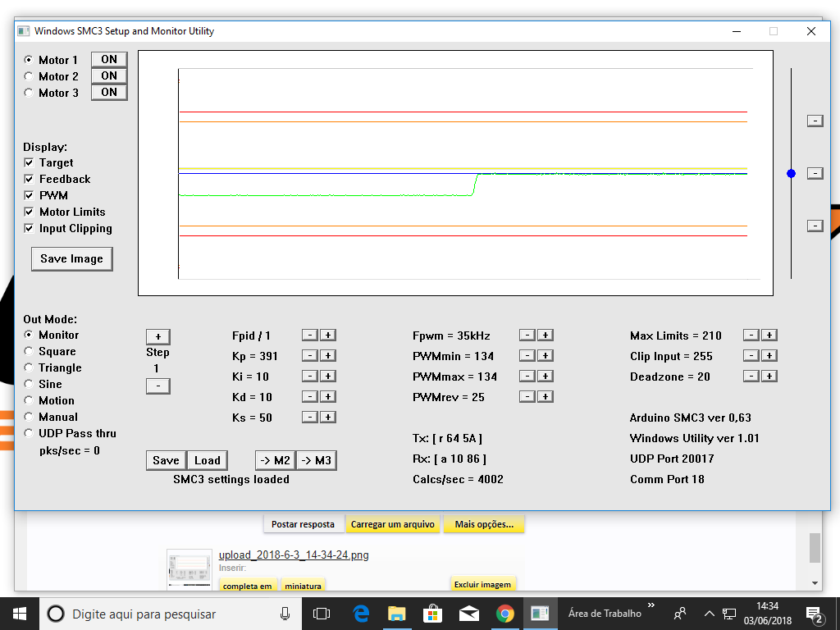Open Google Chrome in the taskbar
The height and width of the screenshot is (630, 840).
(x=504, y=614)
